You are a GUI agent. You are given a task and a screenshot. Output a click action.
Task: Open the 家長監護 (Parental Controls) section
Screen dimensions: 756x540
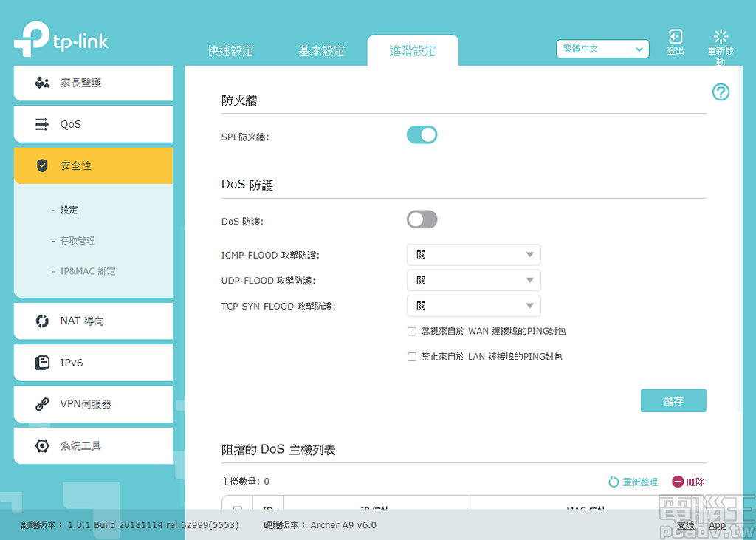tap(42, 83)
